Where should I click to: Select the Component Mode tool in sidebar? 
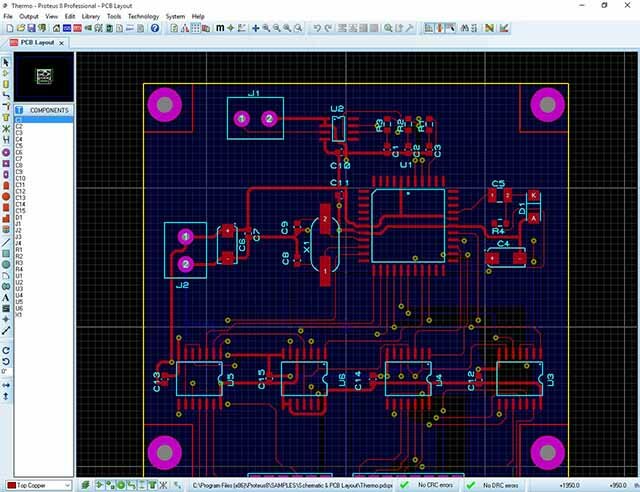6,73
